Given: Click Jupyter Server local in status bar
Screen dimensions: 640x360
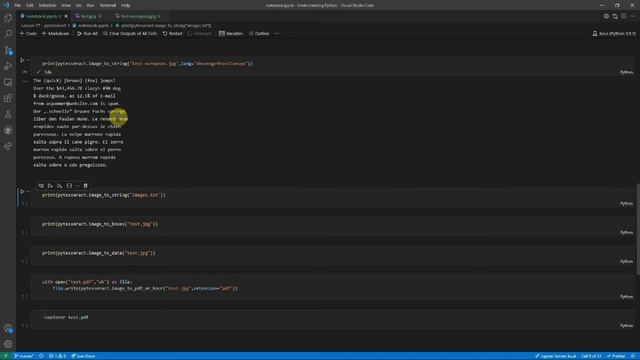Looking at the screenshot, I should 556,356.
